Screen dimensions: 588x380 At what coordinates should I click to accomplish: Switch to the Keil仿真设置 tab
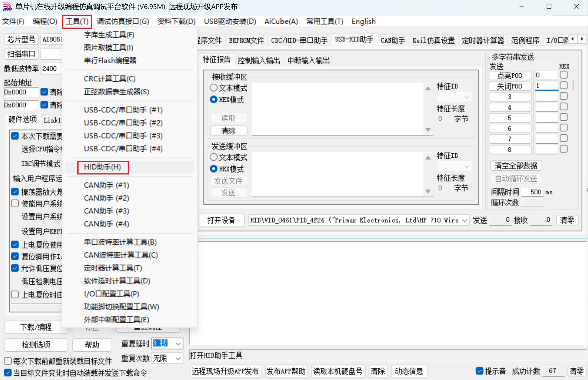(433, 40)
